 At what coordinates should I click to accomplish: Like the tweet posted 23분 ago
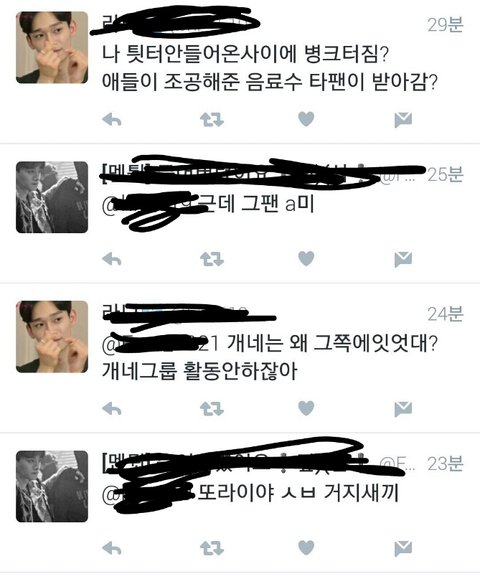(306, 548)
